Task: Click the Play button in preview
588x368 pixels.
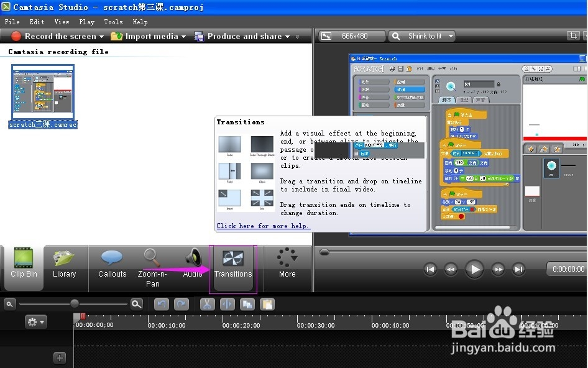Action: click(474, 269)
